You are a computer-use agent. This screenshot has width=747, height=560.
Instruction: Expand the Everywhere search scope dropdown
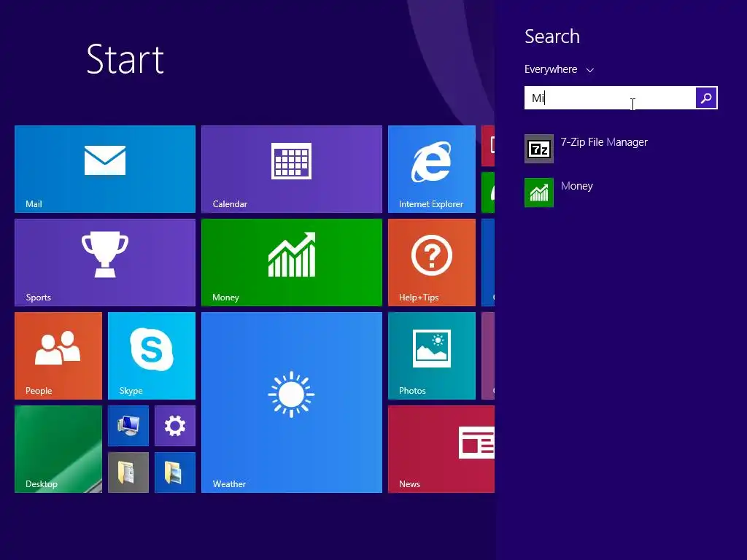tap(559, 69)
